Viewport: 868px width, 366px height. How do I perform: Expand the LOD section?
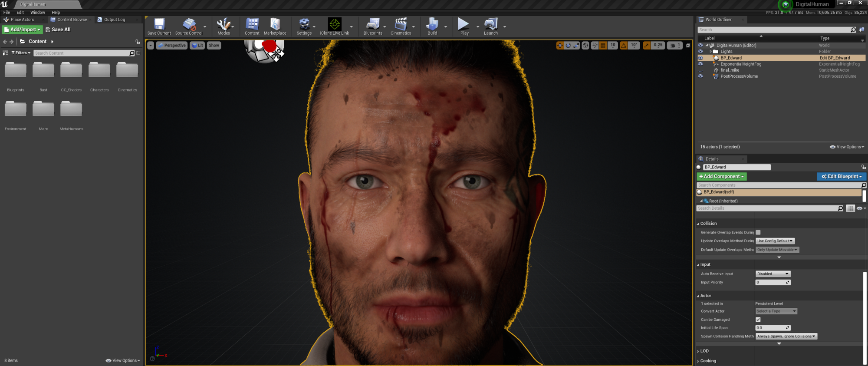point(698,351)
